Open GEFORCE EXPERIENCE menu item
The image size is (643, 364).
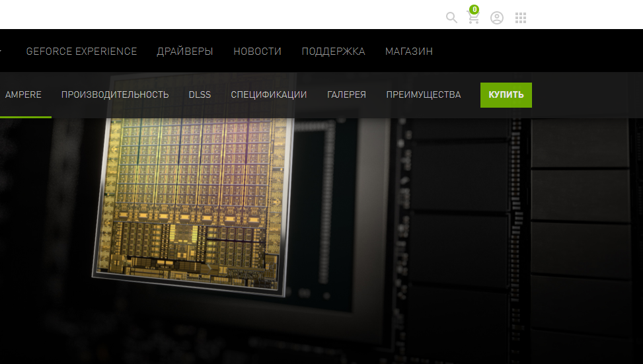pyautogui.click(x=81, y=52)
